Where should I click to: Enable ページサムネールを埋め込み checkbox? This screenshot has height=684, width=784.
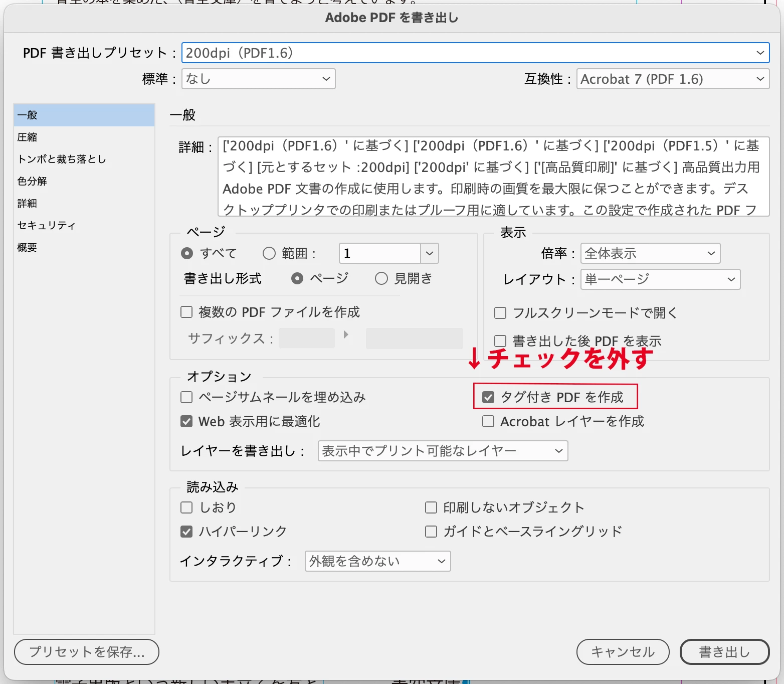click(x=186, y=397)
